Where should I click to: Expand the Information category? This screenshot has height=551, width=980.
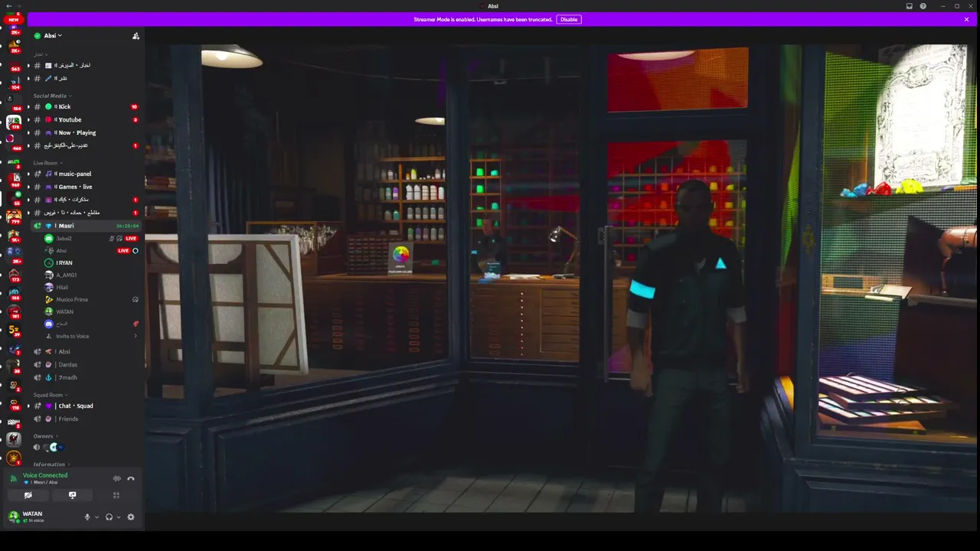(x=51, y=465)
